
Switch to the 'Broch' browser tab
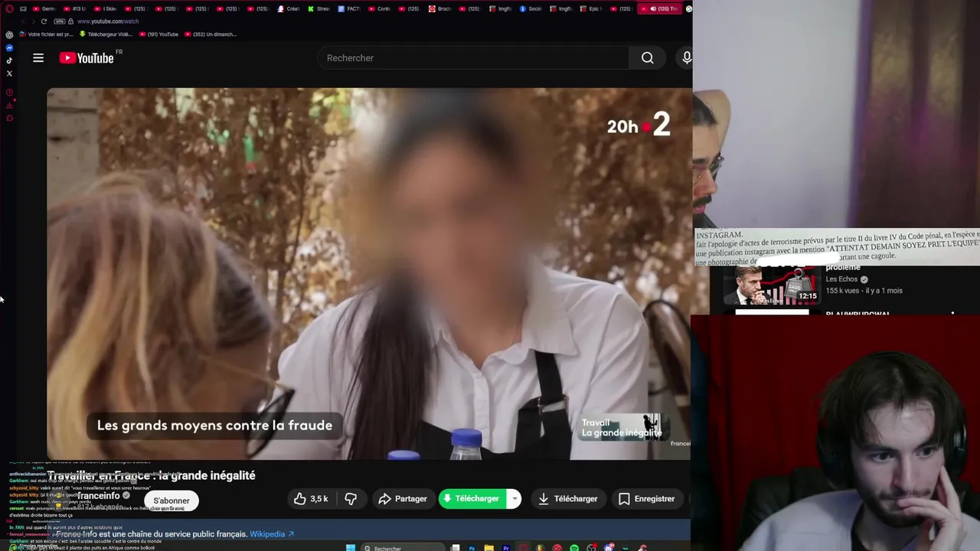pyautogui.click(x=439, y=9)
